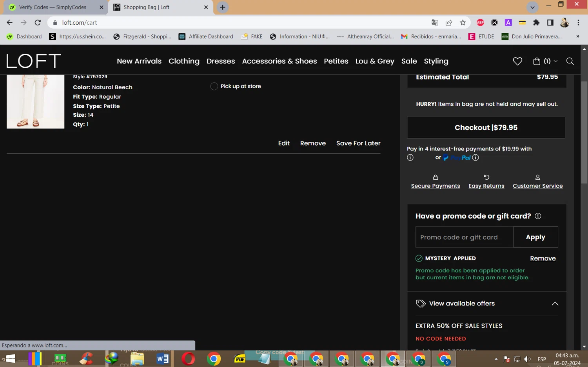Open Opera from the taskbar
Screen dimensions: 588x367
pos(188,359)
